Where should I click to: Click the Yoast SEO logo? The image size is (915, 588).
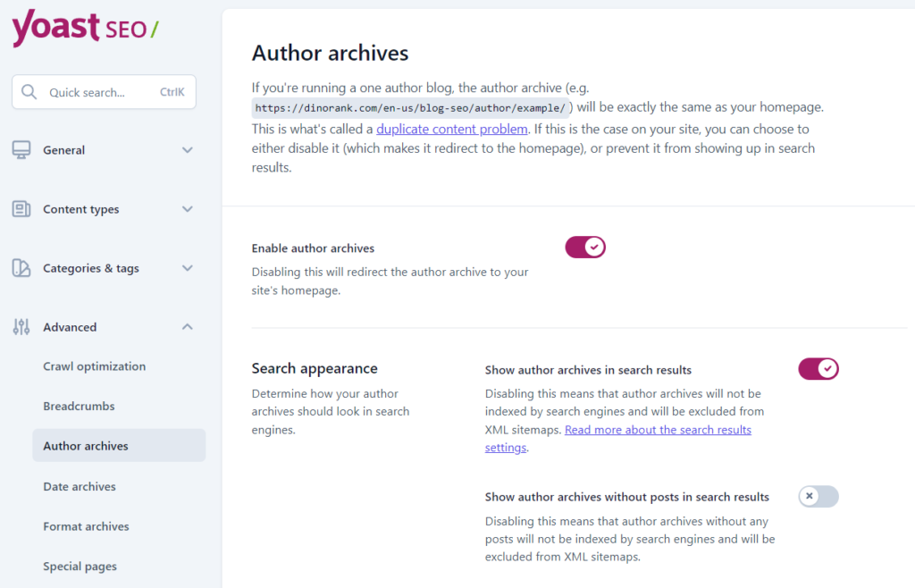click(85, 28)
